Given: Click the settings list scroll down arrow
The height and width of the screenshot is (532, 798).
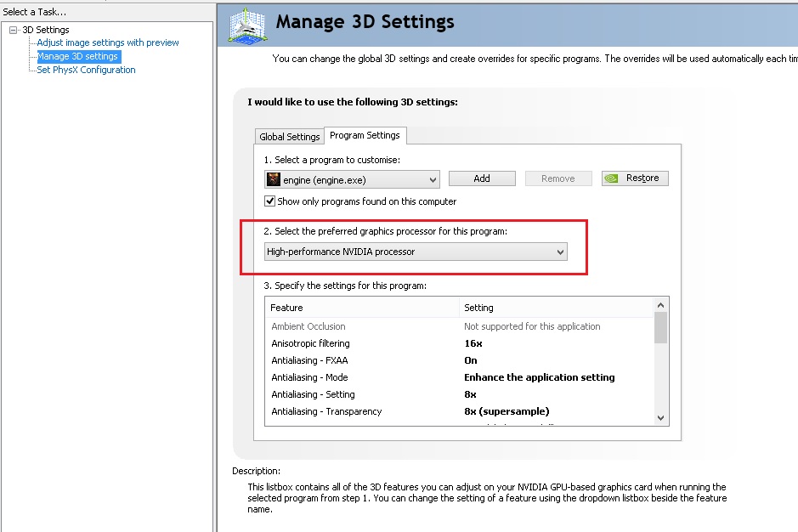Looking at the screenshot, I should [x=660, y=418].
